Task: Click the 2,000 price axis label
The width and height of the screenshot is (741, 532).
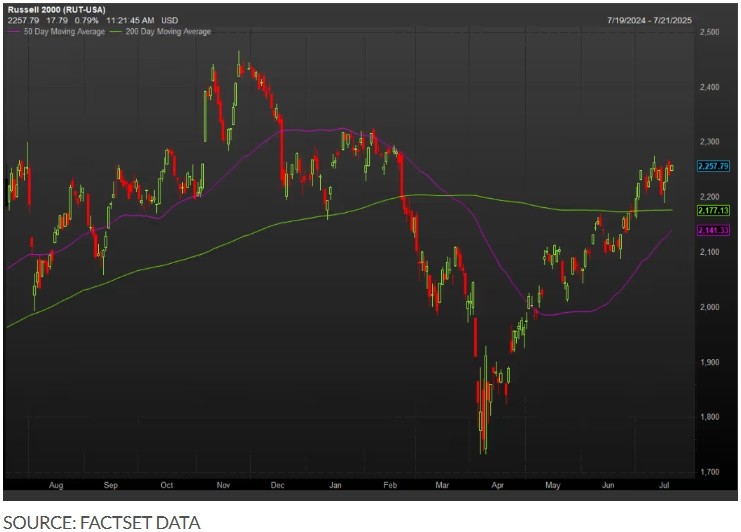Action: [712, 307]
